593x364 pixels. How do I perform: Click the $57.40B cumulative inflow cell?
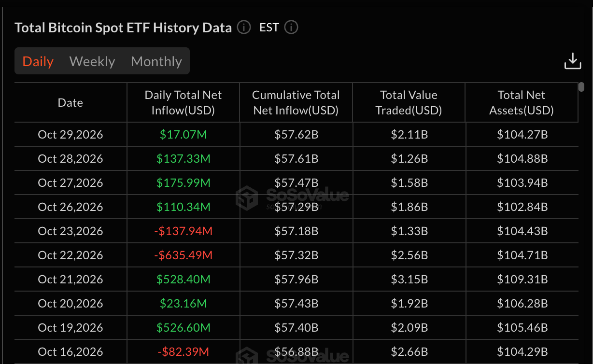(296, 327)
